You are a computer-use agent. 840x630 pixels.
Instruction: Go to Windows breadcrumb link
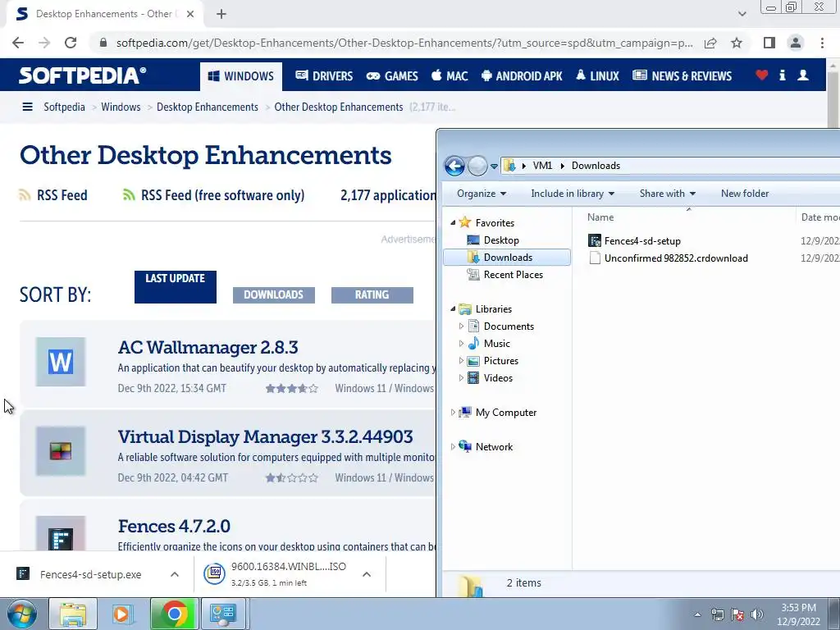[x=121, y=107]
